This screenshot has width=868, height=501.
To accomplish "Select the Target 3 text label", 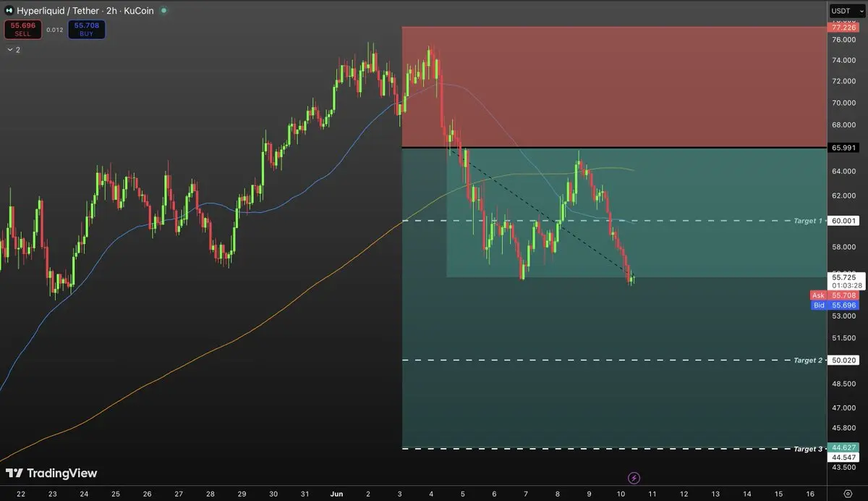I will (808, 449).
